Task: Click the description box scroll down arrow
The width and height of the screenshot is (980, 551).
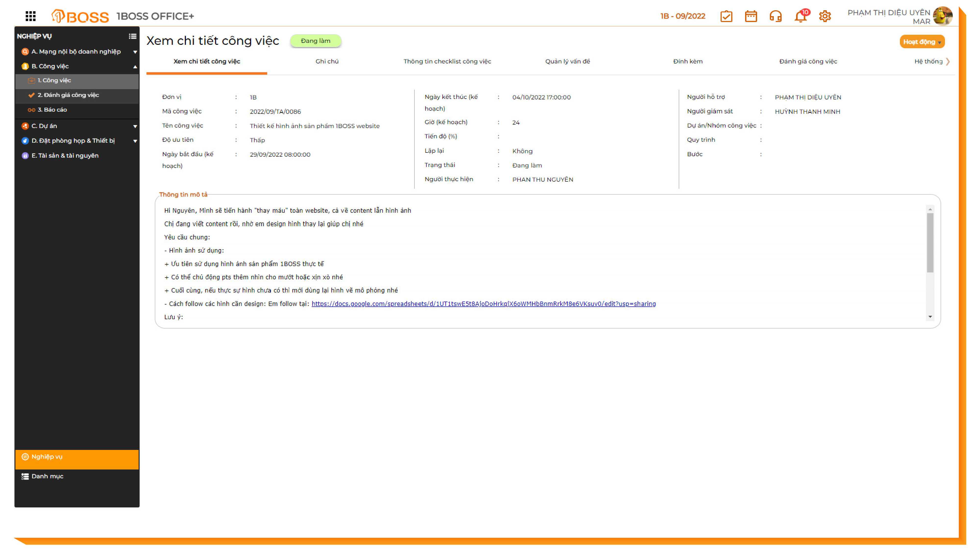Action: (x=930, y=316)
